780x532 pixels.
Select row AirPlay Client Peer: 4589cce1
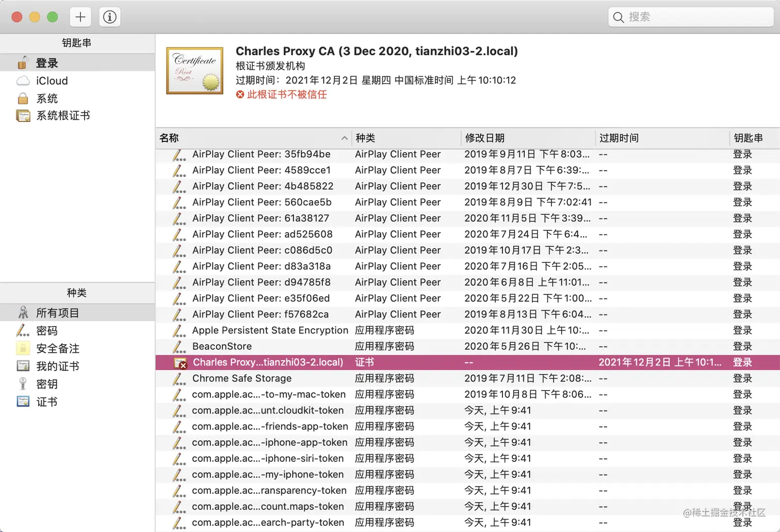[468, 170]
